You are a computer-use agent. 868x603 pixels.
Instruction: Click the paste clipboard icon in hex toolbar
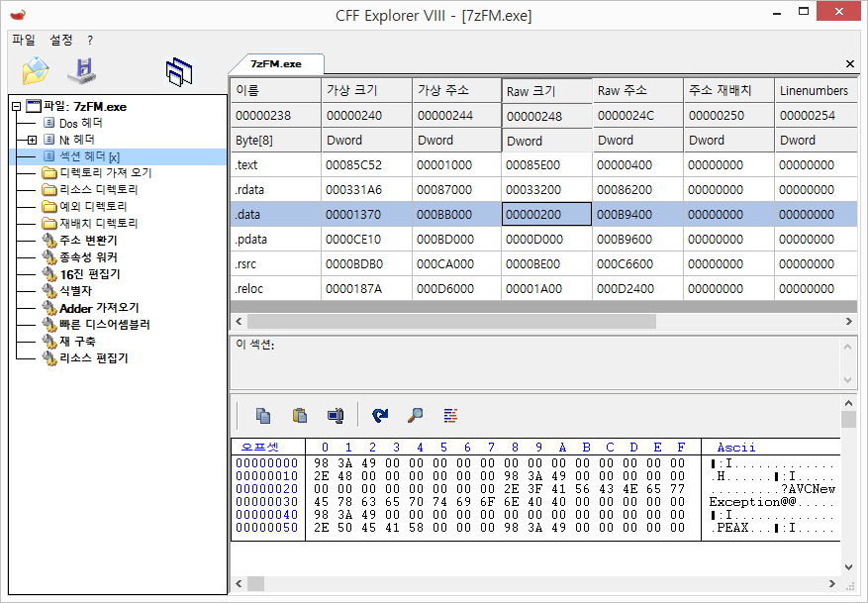[300, 415]
